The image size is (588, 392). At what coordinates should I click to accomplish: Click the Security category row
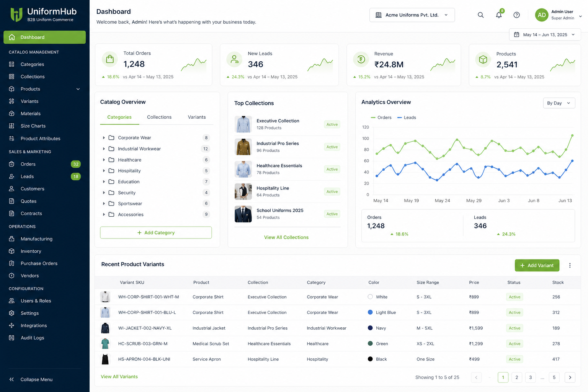click(156, 193)
